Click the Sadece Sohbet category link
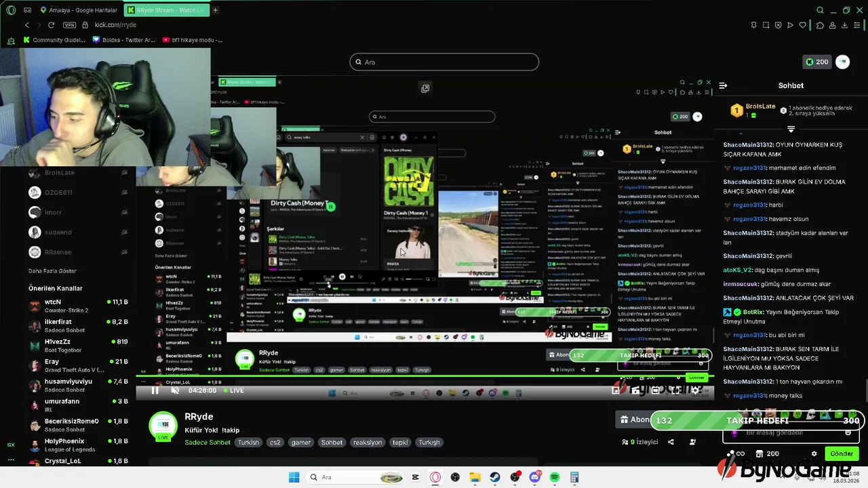The height and width of the screenshot is (488, 868). click(208, 443)
